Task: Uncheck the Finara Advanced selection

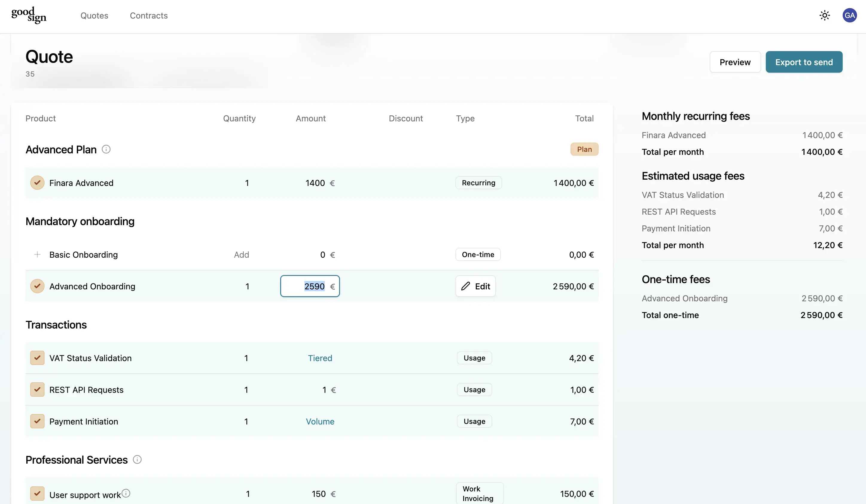Action: click(x=37, y=183)
